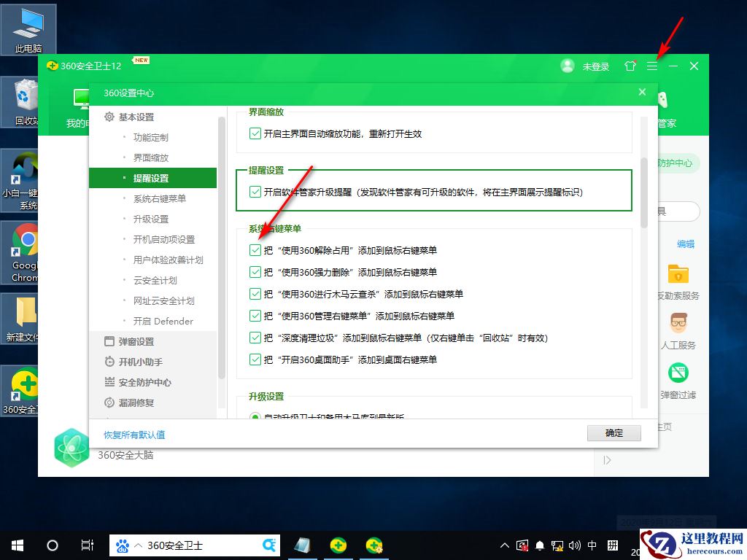Toggle 开启软件管家升级提醒 checkbox
Screen dimensions: 747x560
pos(255,192)
